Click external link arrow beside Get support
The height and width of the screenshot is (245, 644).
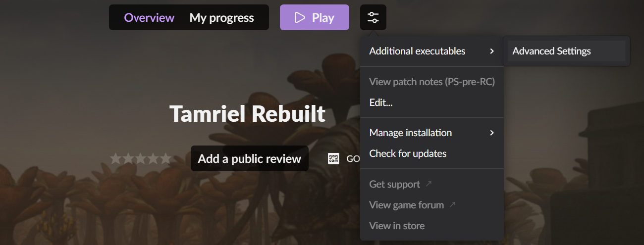[x=429, y=184]
